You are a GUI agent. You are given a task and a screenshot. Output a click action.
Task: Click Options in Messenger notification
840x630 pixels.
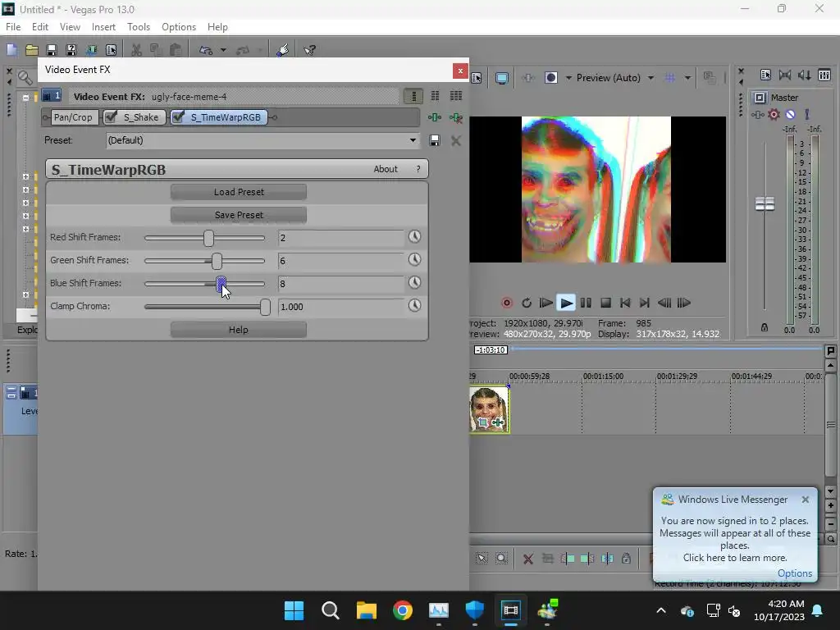point(794,573)
